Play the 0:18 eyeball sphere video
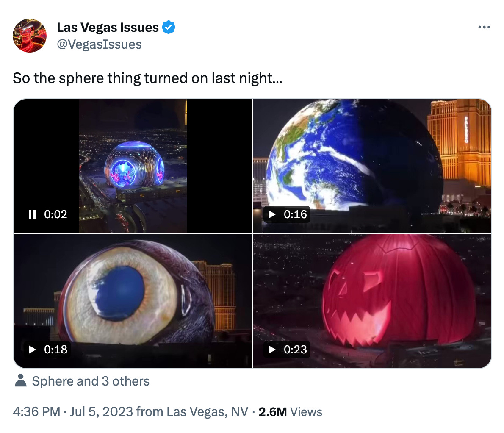Viewport: 504px width, 433px height. tap(32, 350)
